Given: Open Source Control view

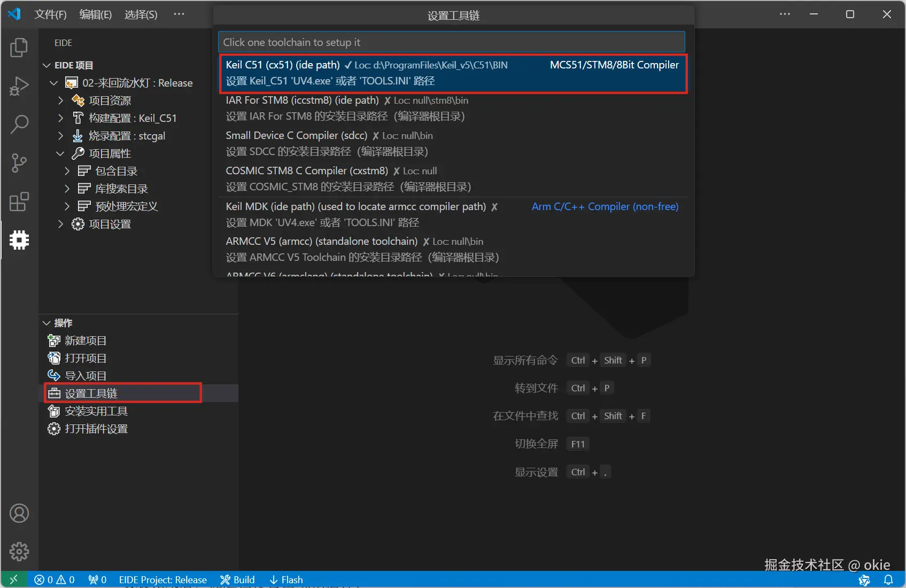Looking at the screenshot, I should tap(19, 163).
